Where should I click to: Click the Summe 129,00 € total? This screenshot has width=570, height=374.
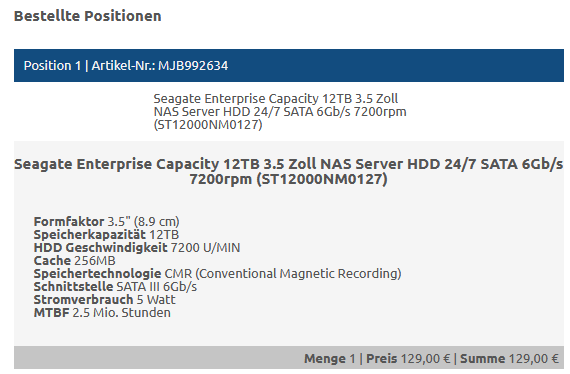point(509,359)
